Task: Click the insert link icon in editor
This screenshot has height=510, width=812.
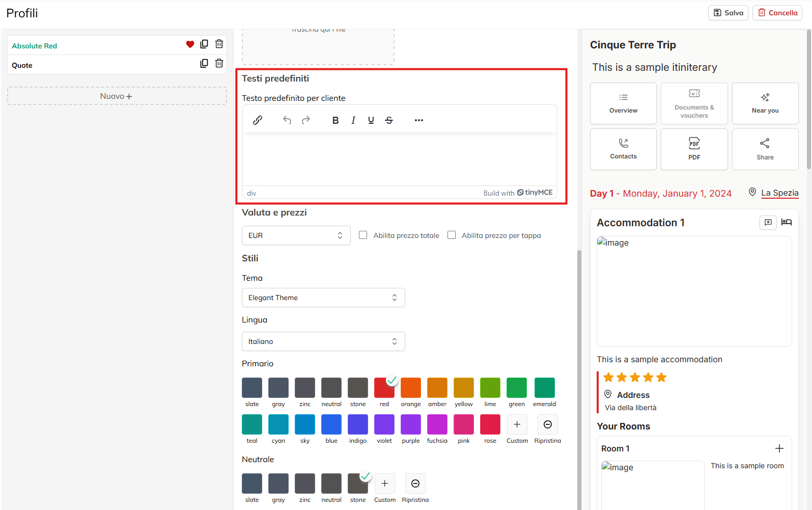Action: click(x=258, y=120)
